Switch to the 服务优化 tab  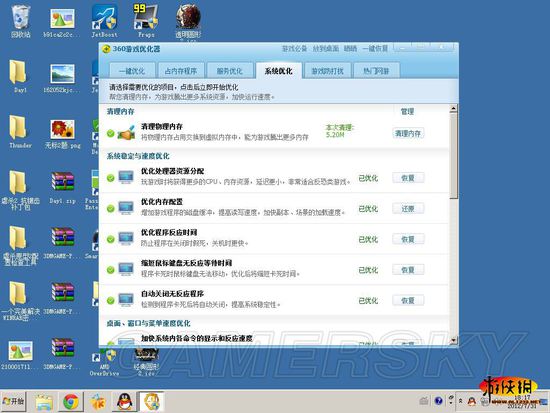pos(229,71)
